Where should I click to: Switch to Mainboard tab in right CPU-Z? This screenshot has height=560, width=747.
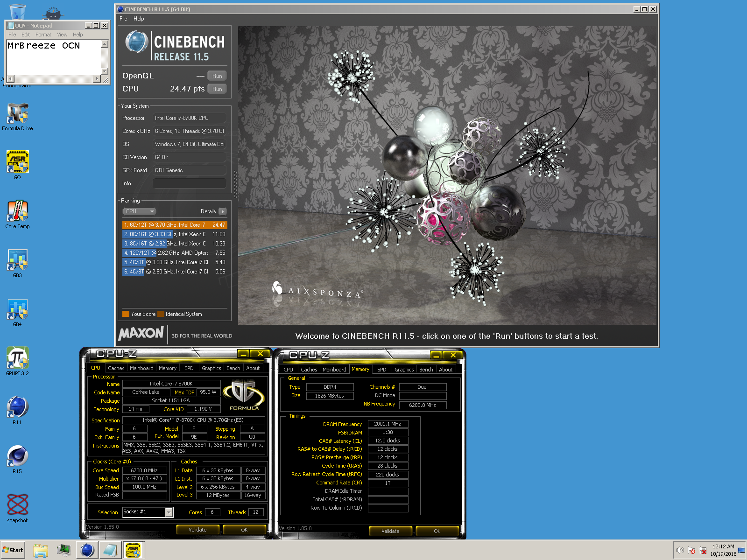pyautogui.click(x=334, y=370)
